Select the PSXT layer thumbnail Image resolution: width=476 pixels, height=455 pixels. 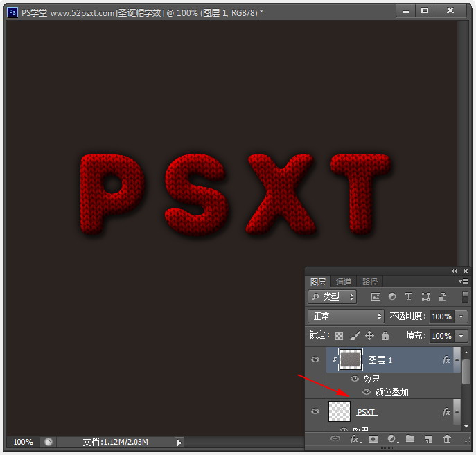coord(340,411)
